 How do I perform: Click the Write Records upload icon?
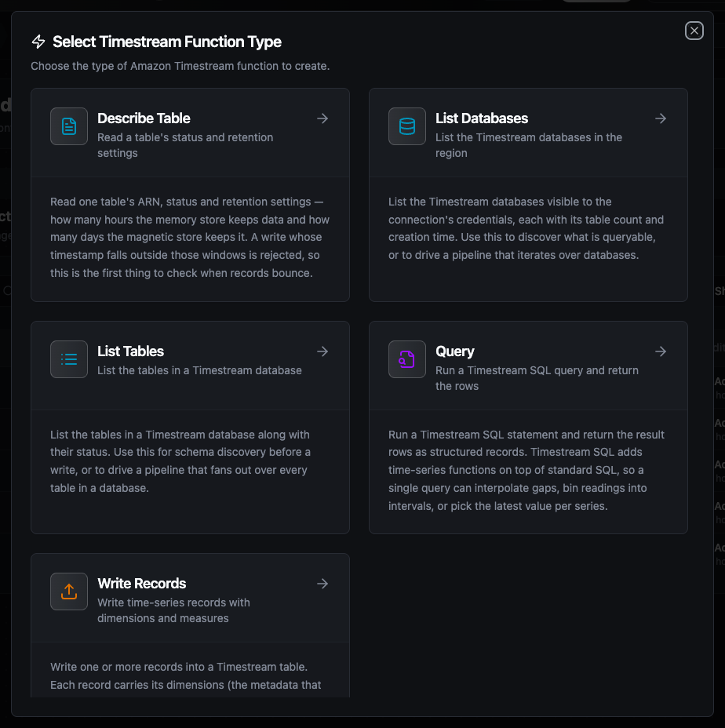[x=69, y=591]
